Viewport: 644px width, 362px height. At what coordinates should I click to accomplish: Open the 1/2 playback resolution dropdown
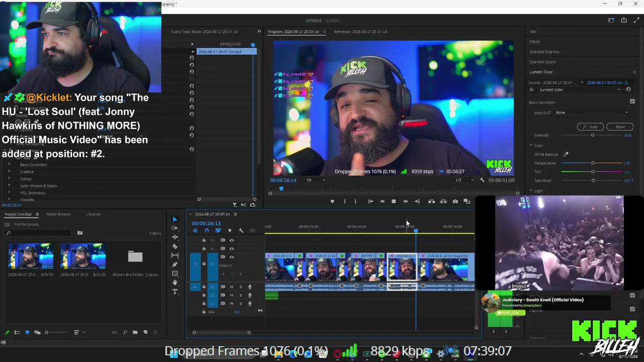pos(464,180)
